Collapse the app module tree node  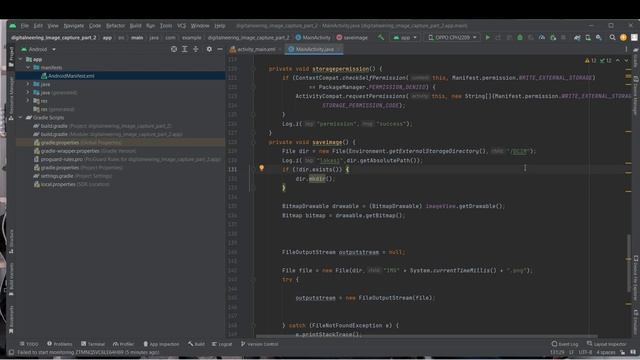click(x=20, y=59)
